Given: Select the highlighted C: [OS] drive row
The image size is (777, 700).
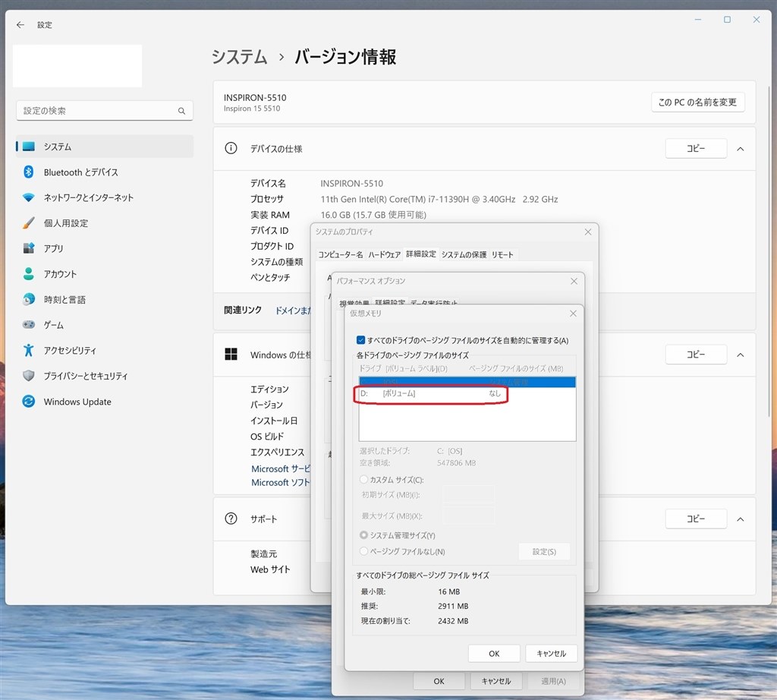Looking at the screenshot, I should tap(467, 382).
